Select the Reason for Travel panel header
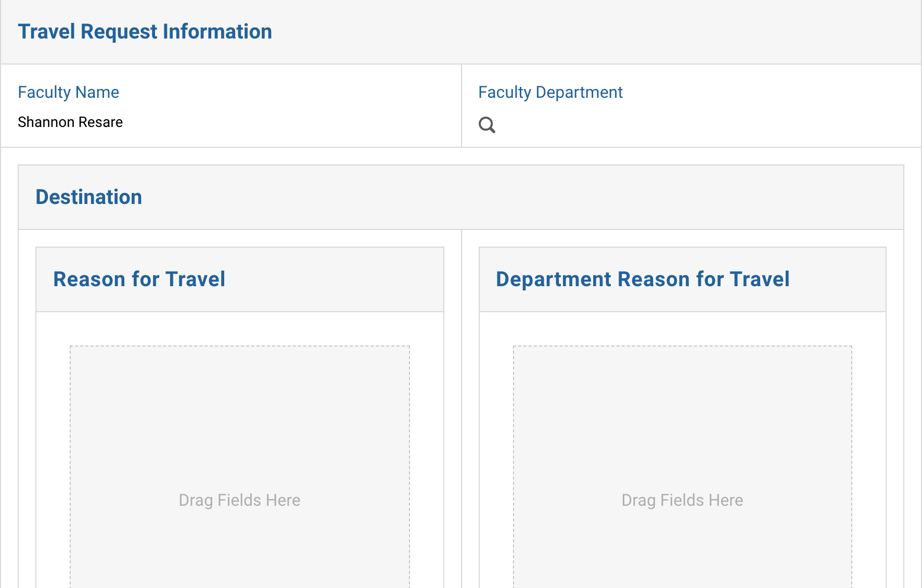This screenshot has width=922, height=588. pos(139,279)
